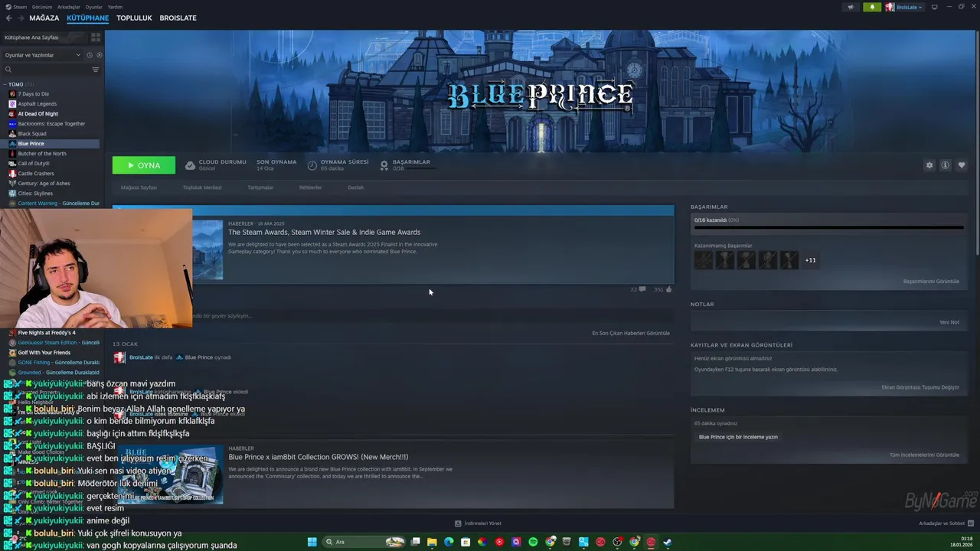The width and height of the screenshot is (980, 551).
Task: Open game settings gear icon
Action: [929, 165]
